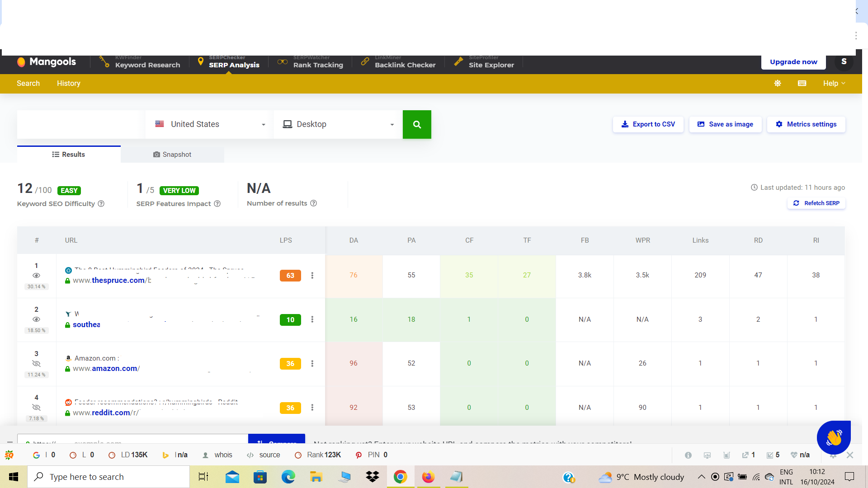The width and height of the screenshot is (868, 488).
Task: Open Task View on the taskbar
Action: 203,477
